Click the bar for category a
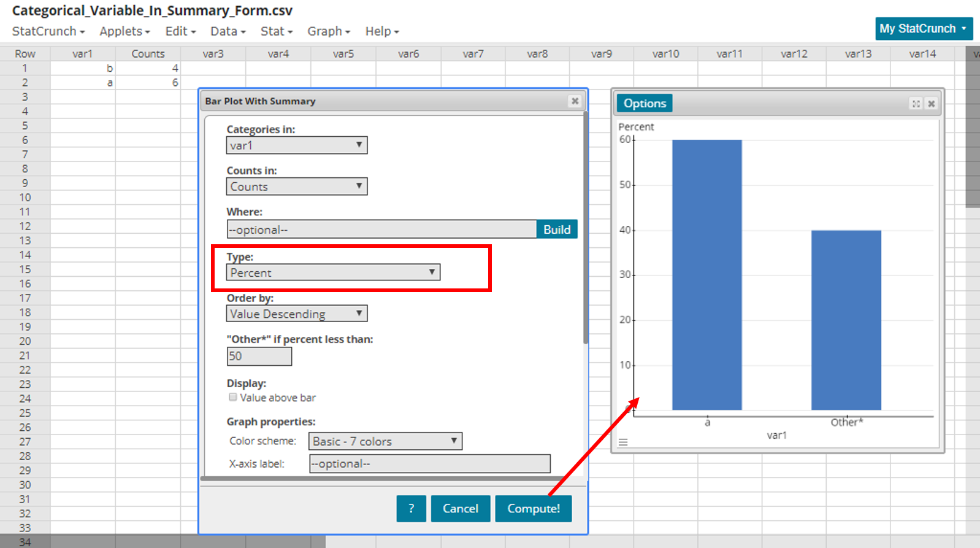The height and width of the screenshot is (548, 980). 707,275
